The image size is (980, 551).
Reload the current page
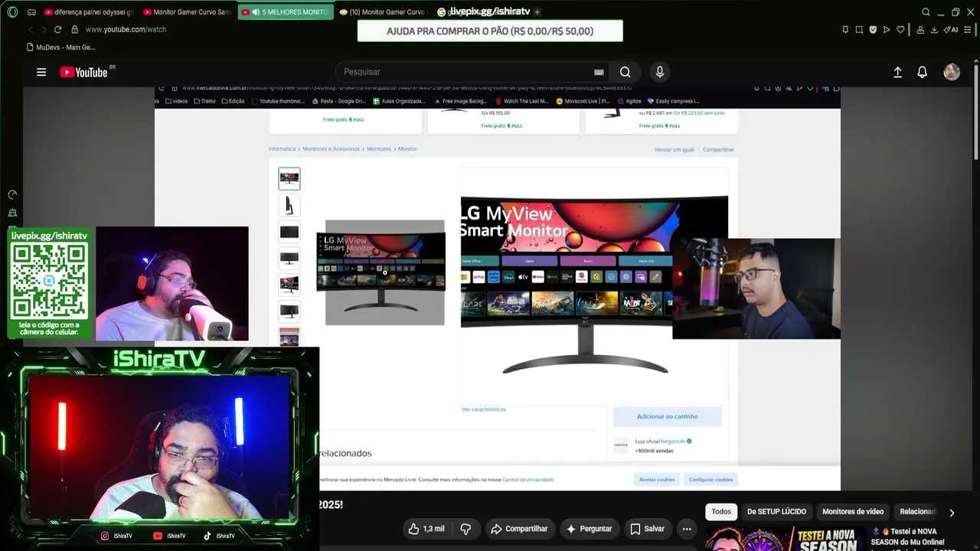[x=57, y=29]
